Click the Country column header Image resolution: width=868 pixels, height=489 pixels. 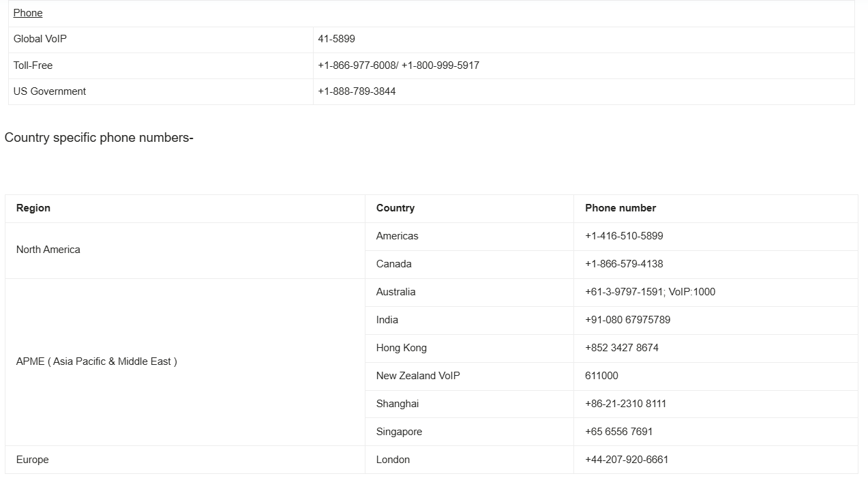(x=395, y=208)
